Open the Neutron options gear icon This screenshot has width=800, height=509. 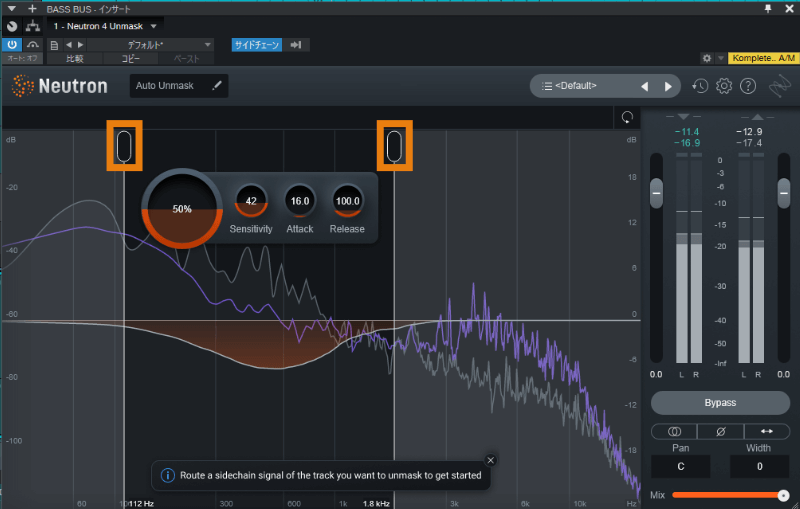click(x=724, y=86)
